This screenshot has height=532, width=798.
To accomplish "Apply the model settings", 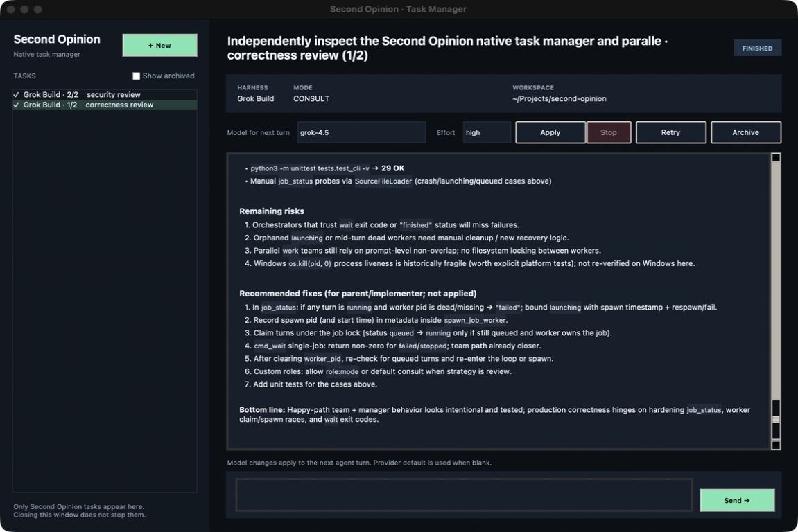I will (550, 132).
